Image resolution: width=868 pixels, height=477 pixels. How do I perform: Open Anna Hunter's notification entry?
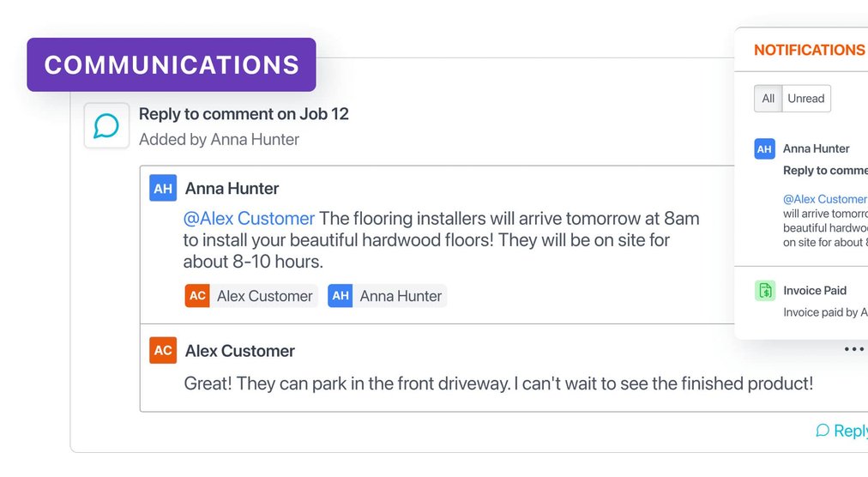point(817,148)
